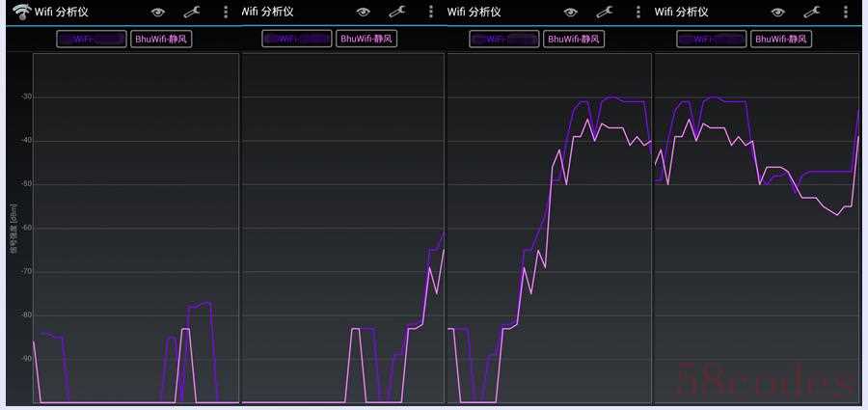
Task: Select the BhuWifi-静风 network label in rightmost panel
Action: point(781,40)
